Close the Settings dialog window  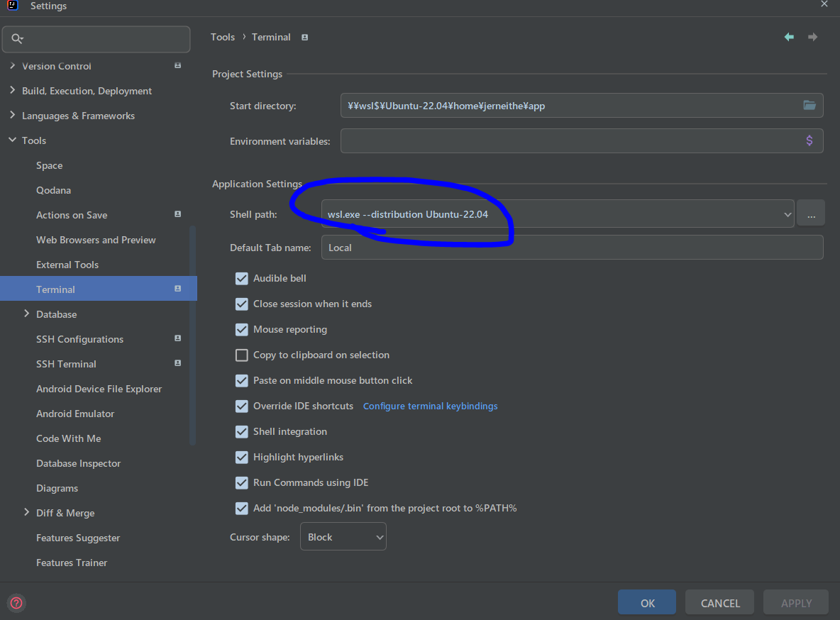coord(824,4)
